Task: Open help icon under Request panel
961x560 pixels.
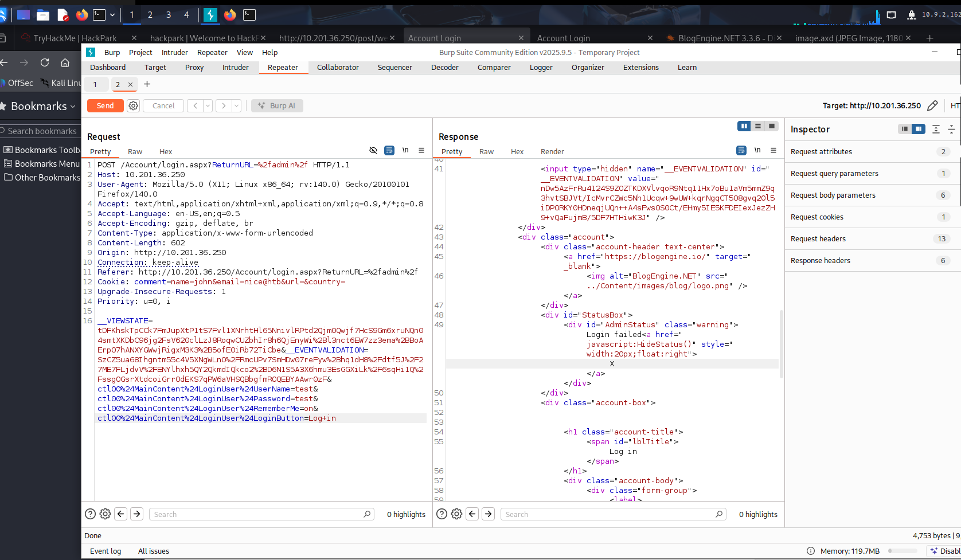Action: coord(90,514)
